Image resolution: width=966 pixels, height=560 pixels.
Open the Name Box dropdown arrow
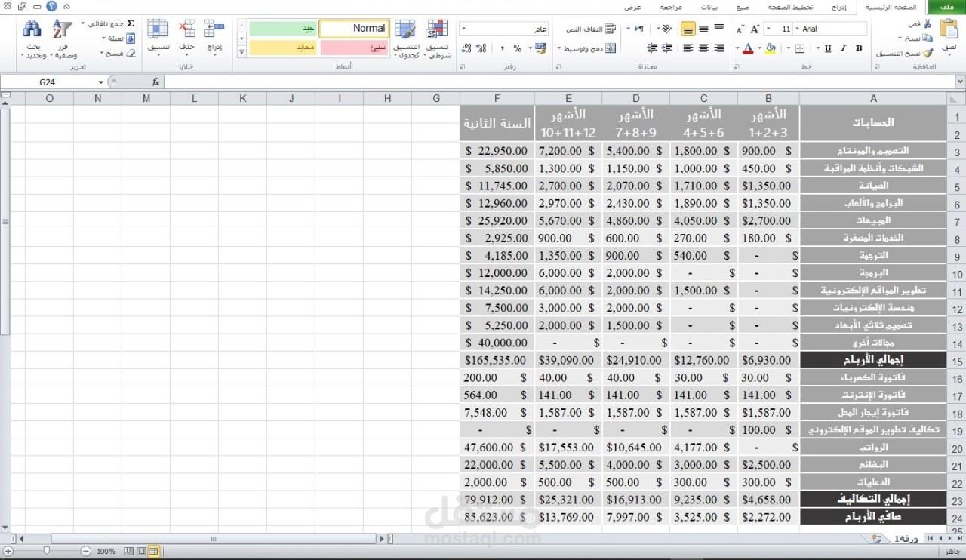click(100, 82)
